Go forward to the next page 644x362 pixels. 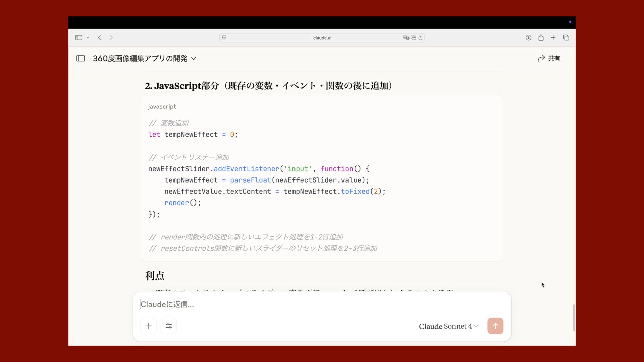(111, 38)
